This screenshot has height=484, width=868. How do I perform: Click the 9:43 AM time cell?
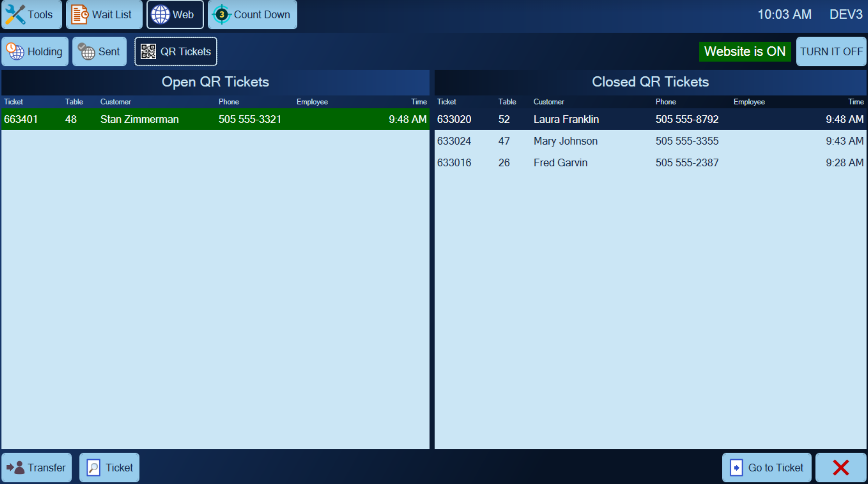[844, 141]
